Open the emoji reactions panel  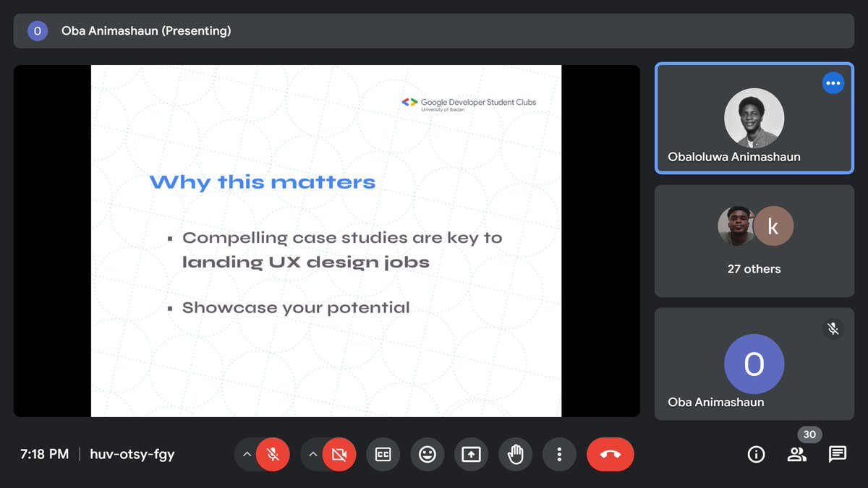coord(427,454)
